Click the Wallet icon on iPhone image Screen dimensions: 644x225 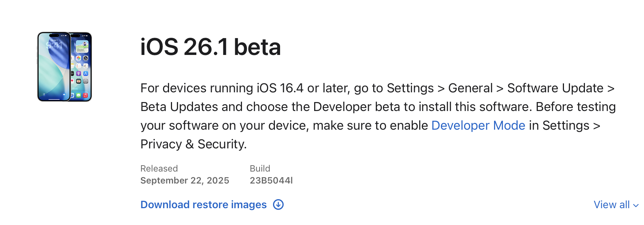pos(79,81)
